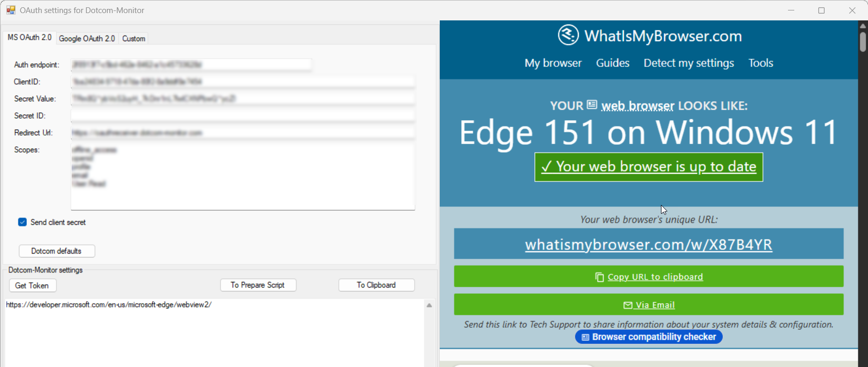Open the Tools menu item
Screen dimensions: 868x367
point(761,63)
